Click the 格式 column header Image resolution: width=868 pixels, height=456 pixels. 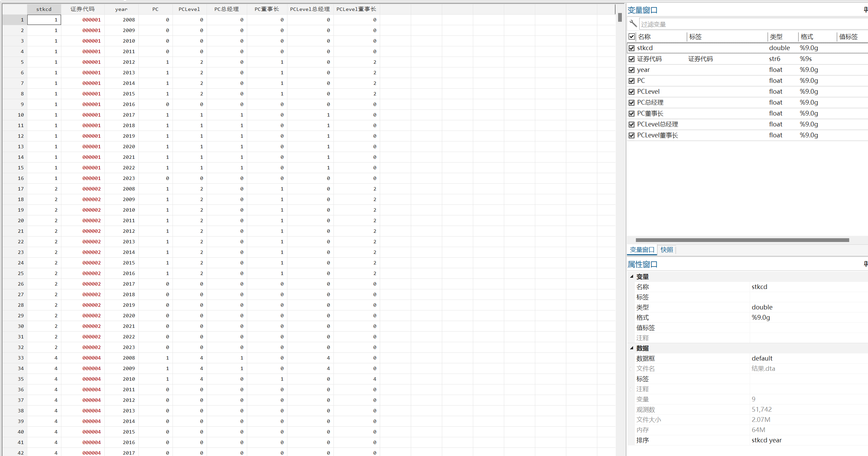click(x=807, y=37)
